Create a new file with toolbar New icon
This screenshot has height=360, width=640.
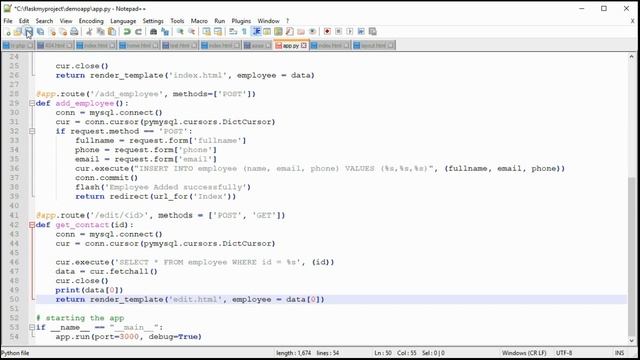point(7,32)
